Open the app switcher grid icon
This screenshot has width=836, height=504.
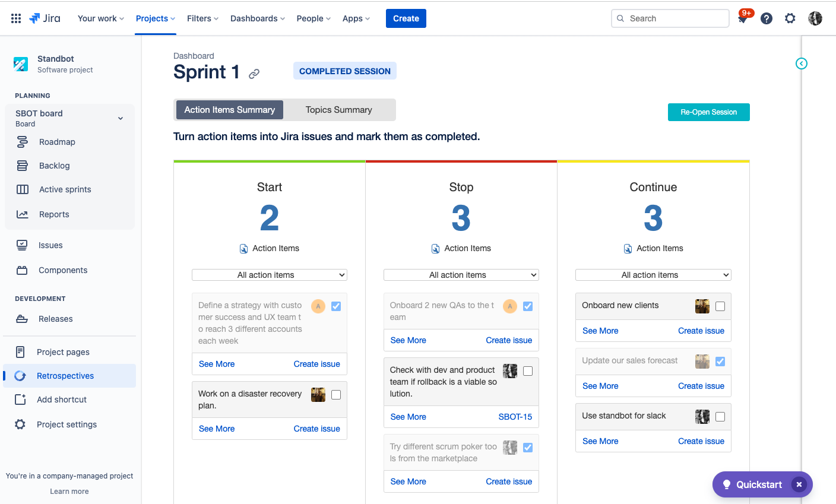click(16, 18)
